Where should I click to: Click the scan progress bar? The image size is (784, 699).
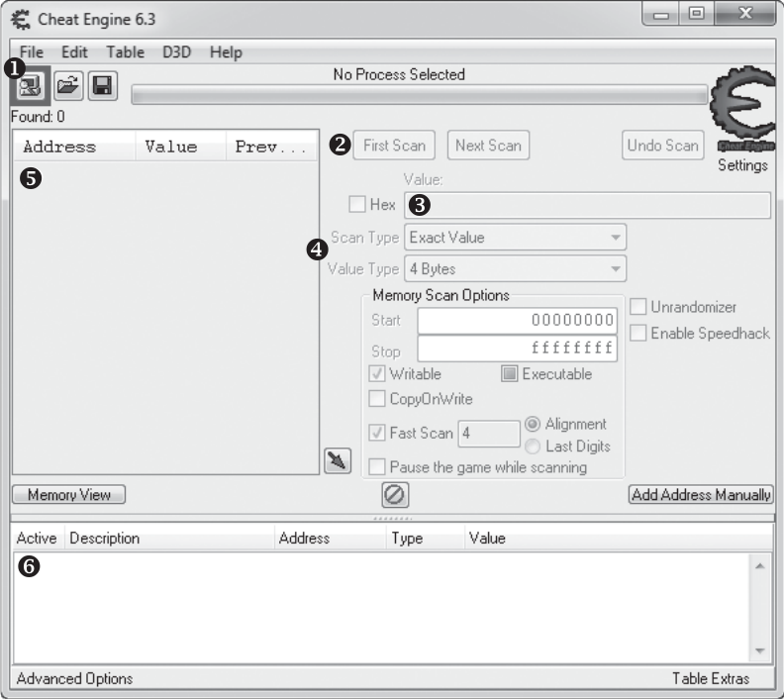click(420, 95)
